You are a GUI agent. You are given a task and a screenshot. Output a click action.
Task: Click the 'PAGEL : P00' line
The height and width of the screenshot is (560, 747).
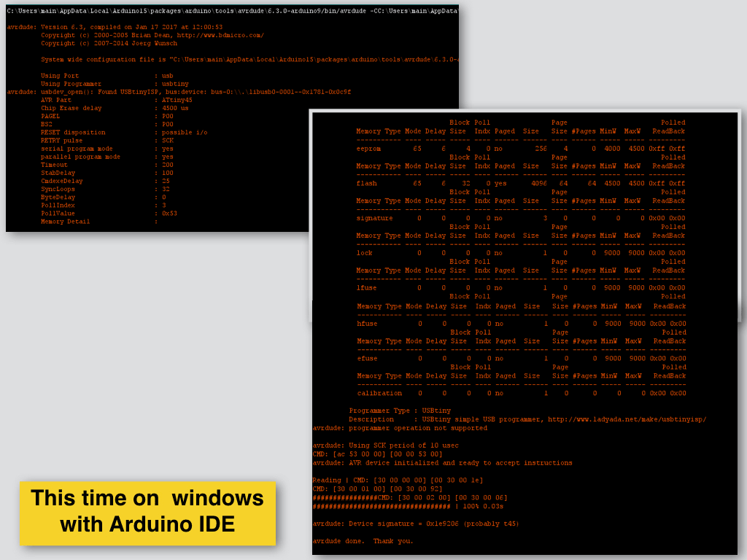[x=107, y=116]
